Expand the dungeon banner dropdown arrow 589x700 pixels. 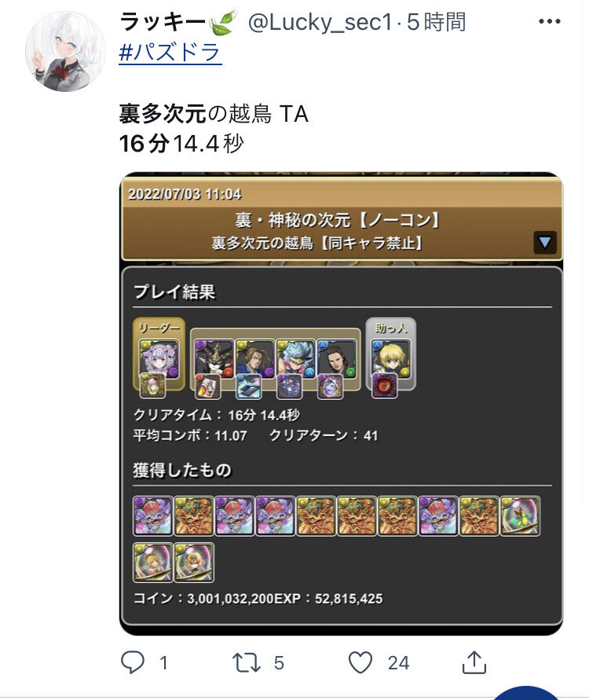pyautogui.click(x=545, y=243)
